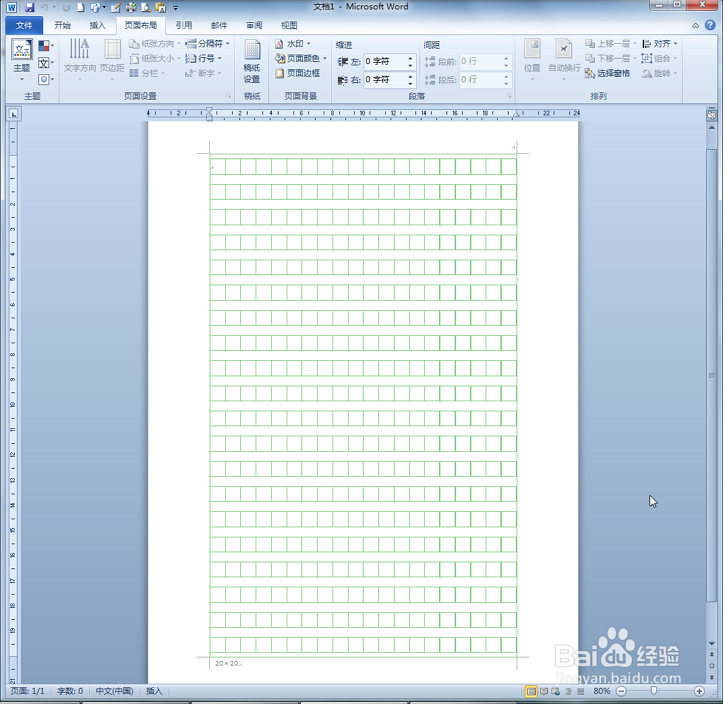723x704 pixels.
Task: Minimize the ribbon with caret icon
Action: tap(695, 26)
